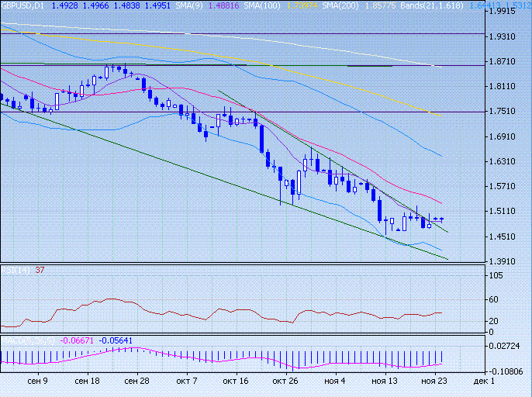Click the RSI 60 level axis label

click(495, 299)
